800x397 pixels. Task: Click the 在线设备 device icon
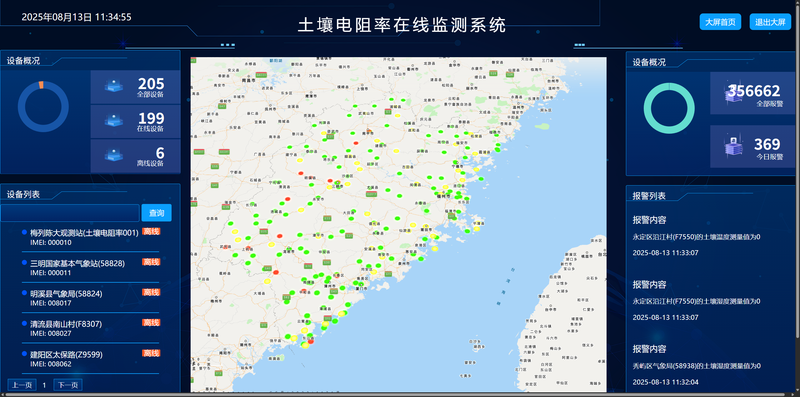(x=114, y=120)
